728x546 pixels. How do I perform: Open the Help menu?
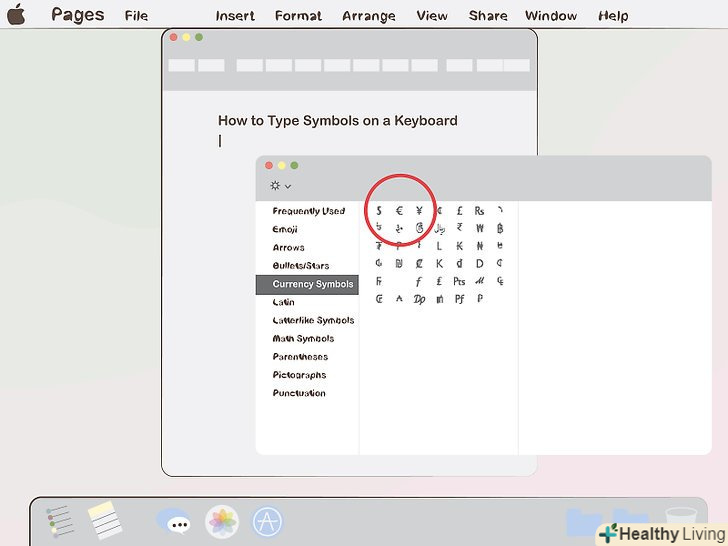tap(613, 16)
